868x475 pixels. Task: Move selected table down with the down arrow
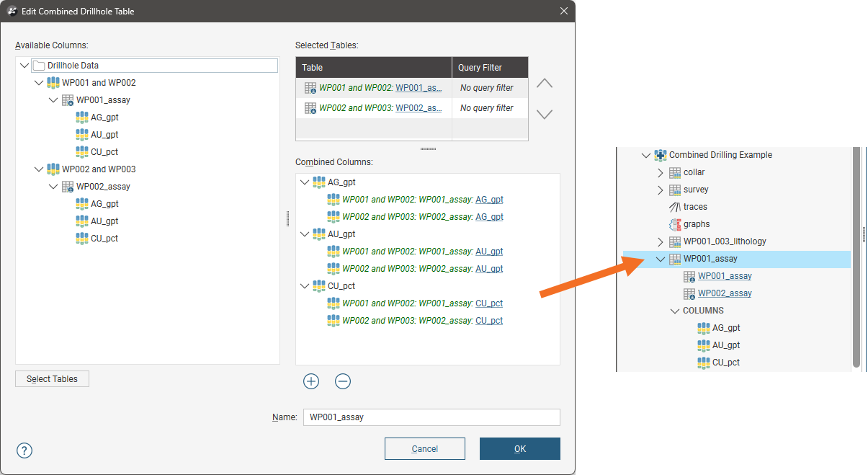[x=545, y=114]
